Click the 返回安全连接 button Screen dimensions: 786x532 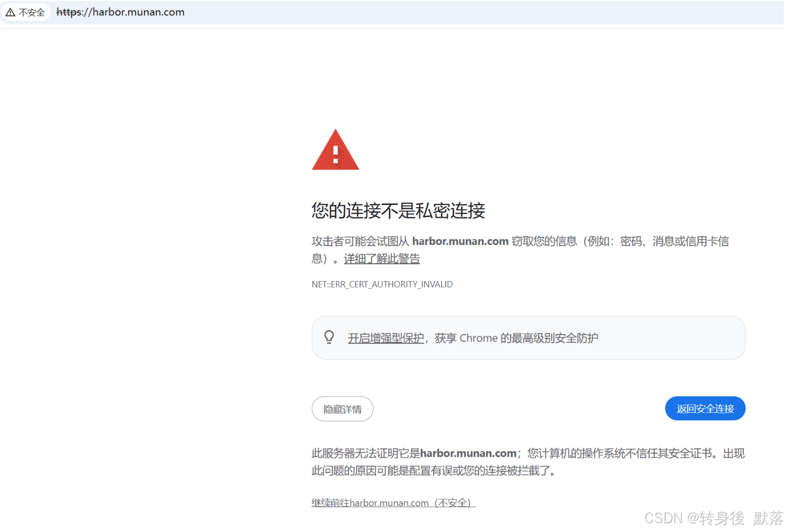click(x=705, y=408)
